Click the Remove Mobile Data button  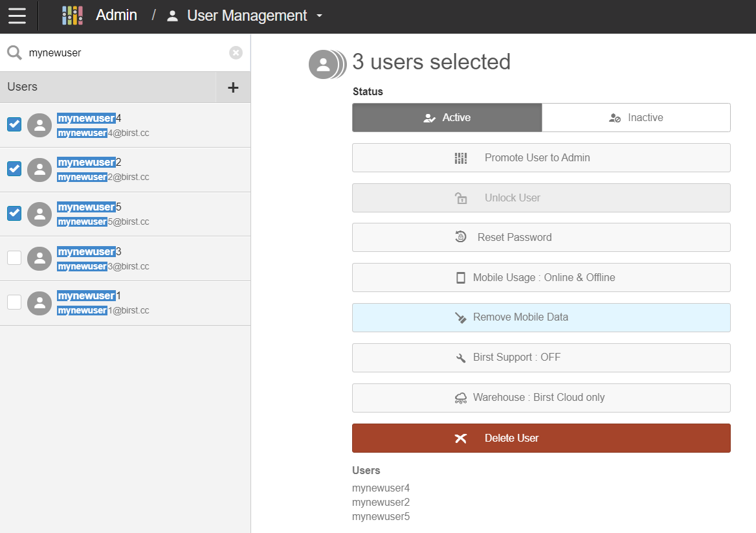(x=541, y=317)
